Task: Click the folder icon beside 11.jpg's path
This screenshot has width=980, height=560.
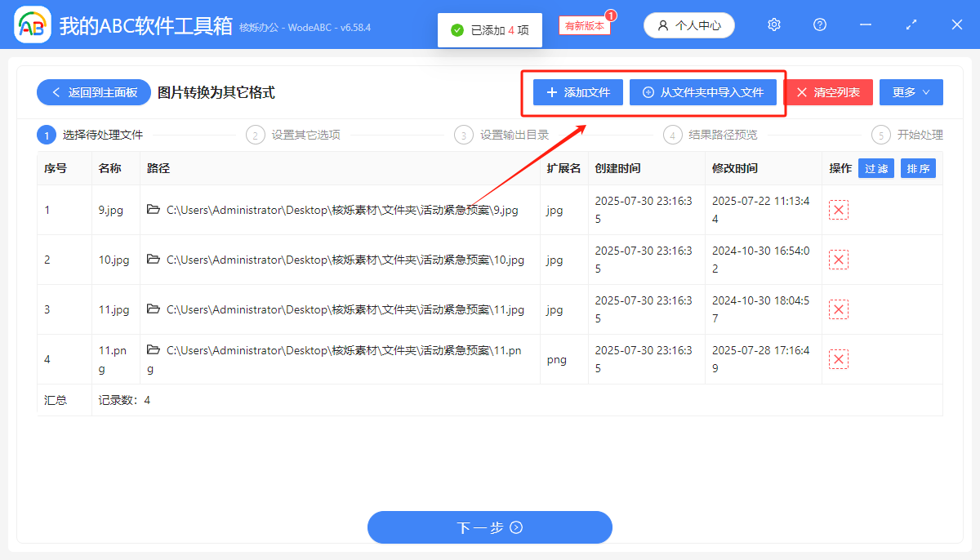Action: [x=153, y=309]
